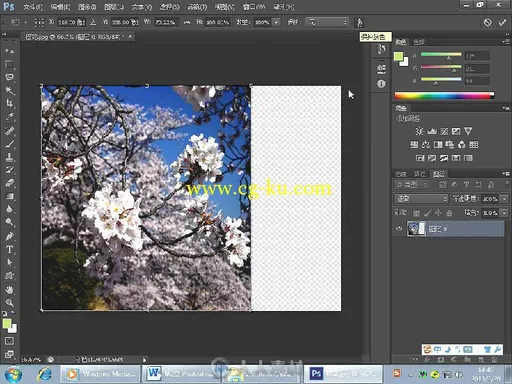Cancel the transform in options bar

487,22
